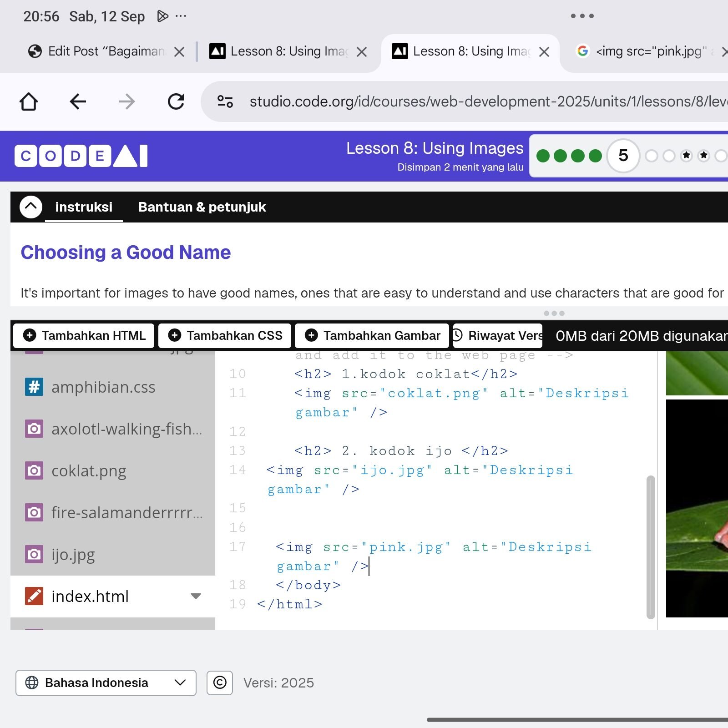Click the Code.org AI logo
Viewport: 728px width, 728px height.
pyautogui.click(x=81, y=156)
